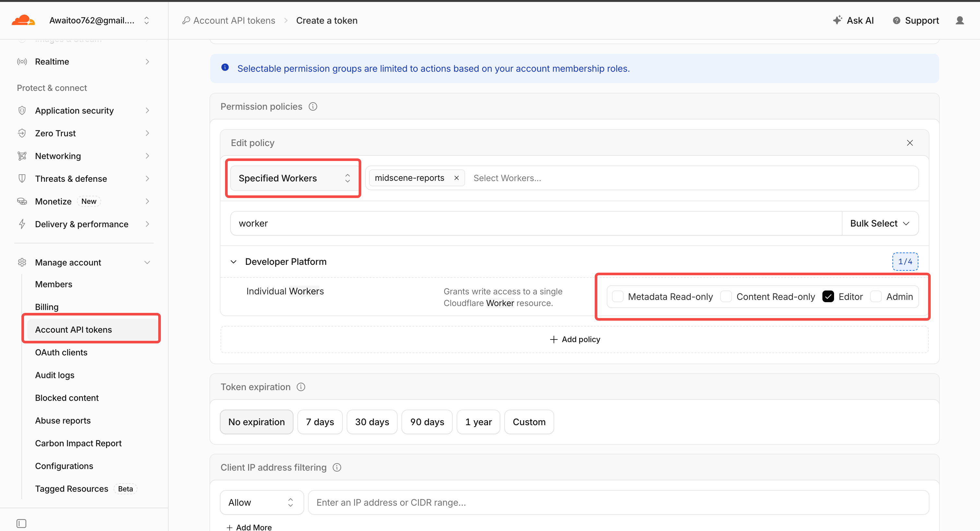Image resolution: width=980 pixels, height=531 pixels.
Task: Open the Allow IP filter dropdown
Action: [262, 502]
